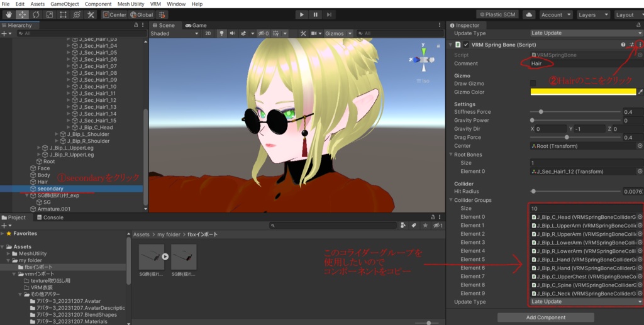
Task: Select the Transform tool
Action: click(76, 14)
